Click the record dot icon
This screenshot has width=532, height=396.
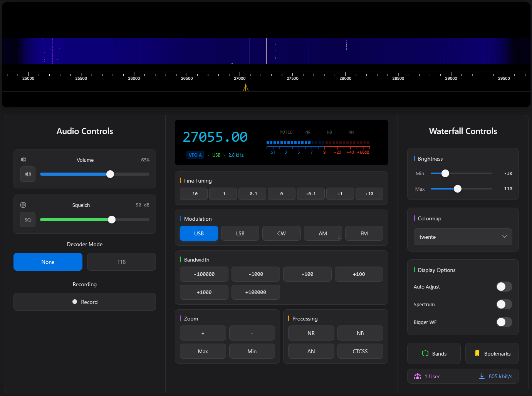point(75,302)
